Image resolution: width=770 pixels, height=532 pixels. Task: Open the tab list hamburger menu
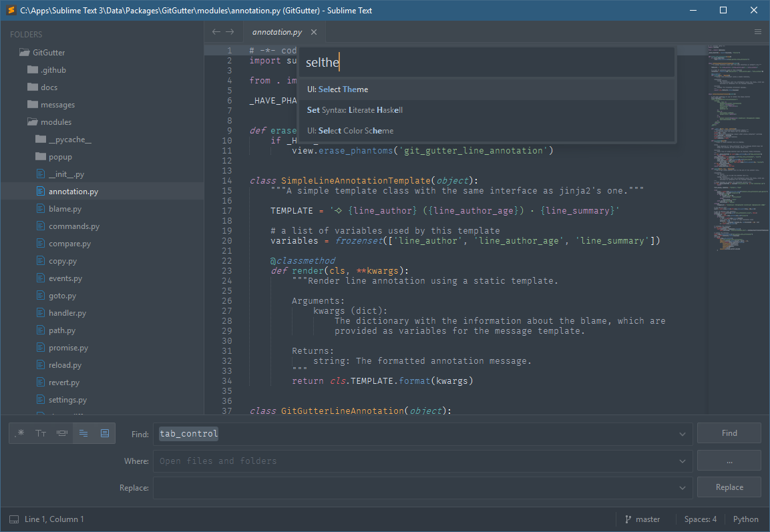[x=758, y=32]
